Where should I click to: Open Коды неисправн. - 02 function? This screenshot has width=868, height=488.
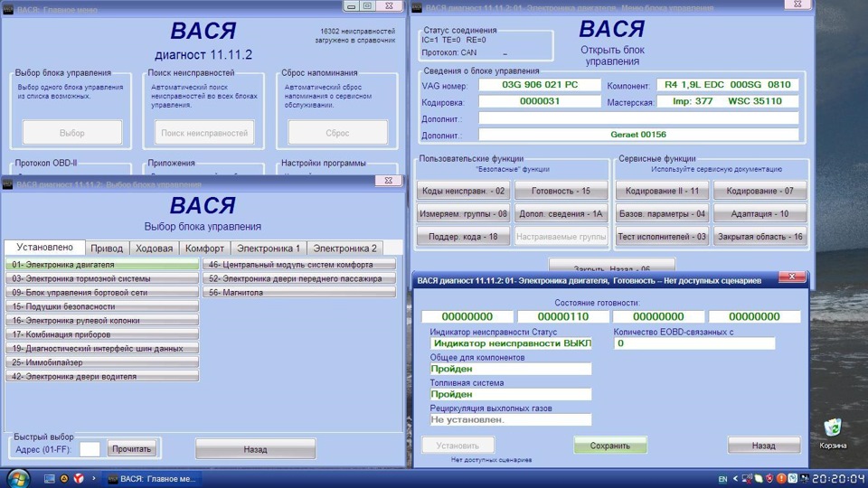[x=463, y=191]
